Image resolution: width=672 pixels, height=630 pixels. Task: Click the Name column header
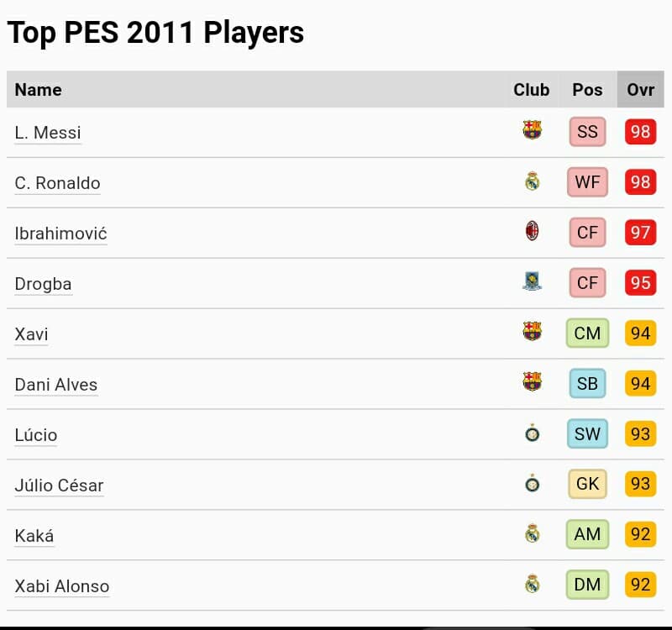pos(38,90)
